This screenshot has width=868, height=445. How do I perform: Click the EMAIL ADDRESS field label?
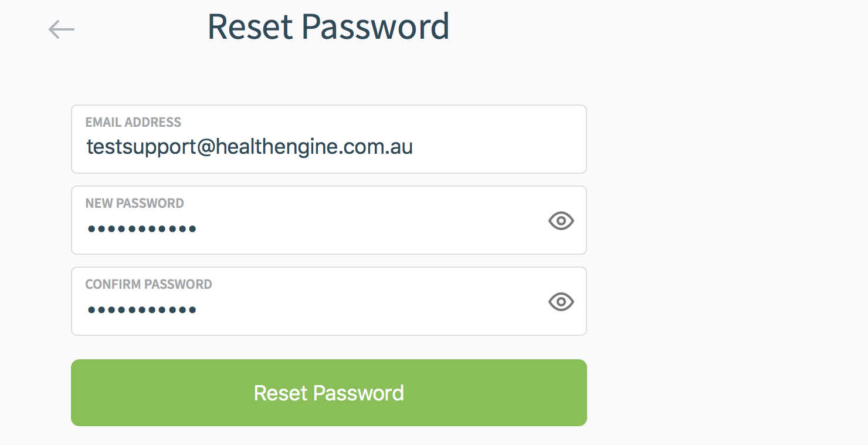point(133,122)
